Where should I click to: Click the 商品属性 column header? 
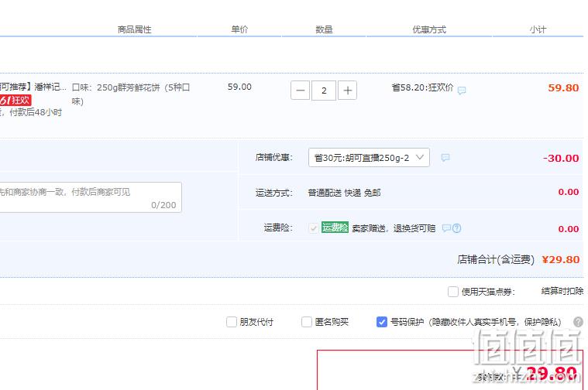[134, 29]
